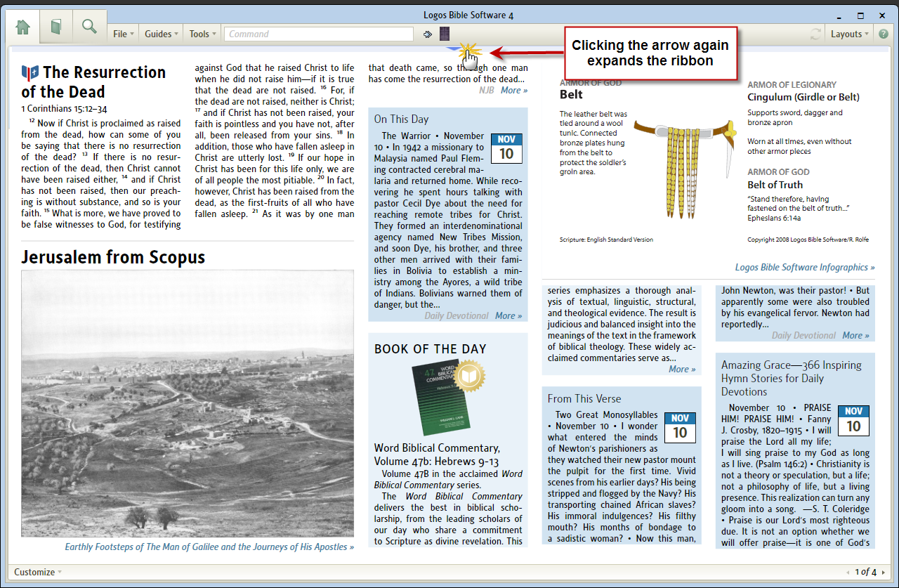Click the sync refresh icon

point(815,34)
